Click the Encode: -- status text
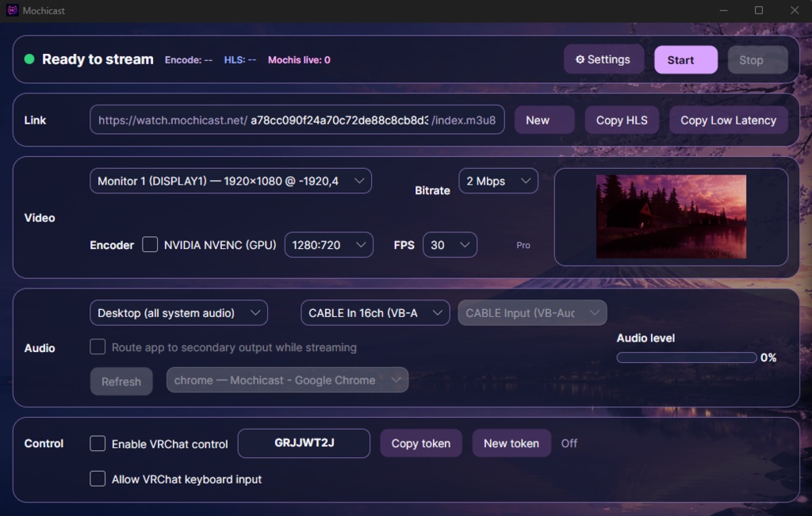The height and width of the screenshot is (516, 812). tap(189, 60)
